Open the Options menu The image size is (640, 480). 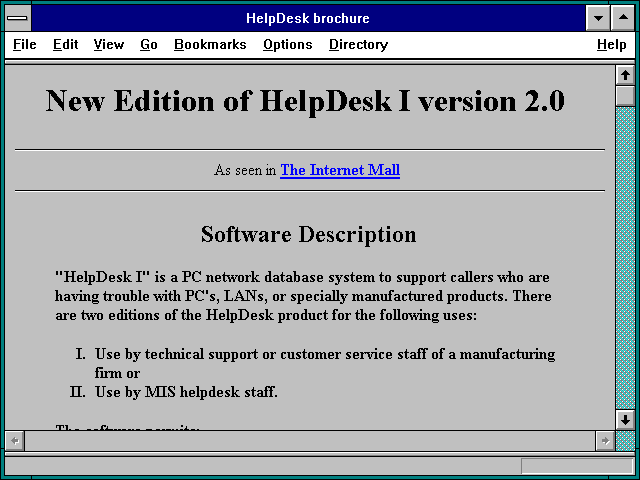287,44
